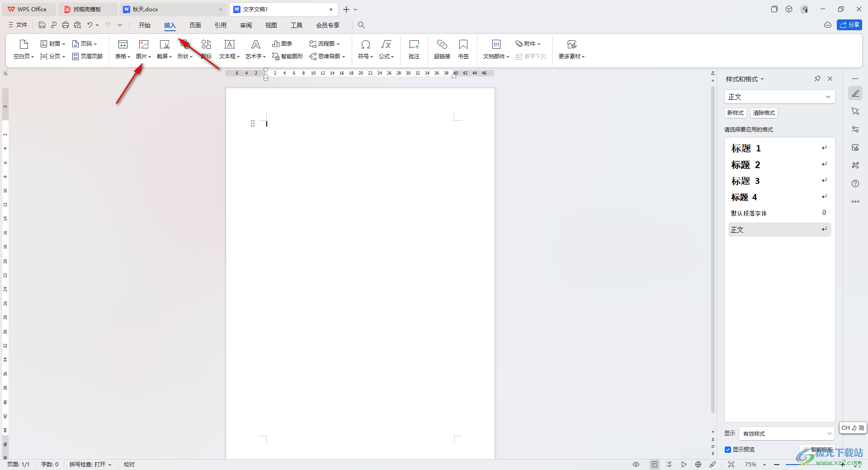
Task: Click the search magnifier icon
Action: point(361,25)
